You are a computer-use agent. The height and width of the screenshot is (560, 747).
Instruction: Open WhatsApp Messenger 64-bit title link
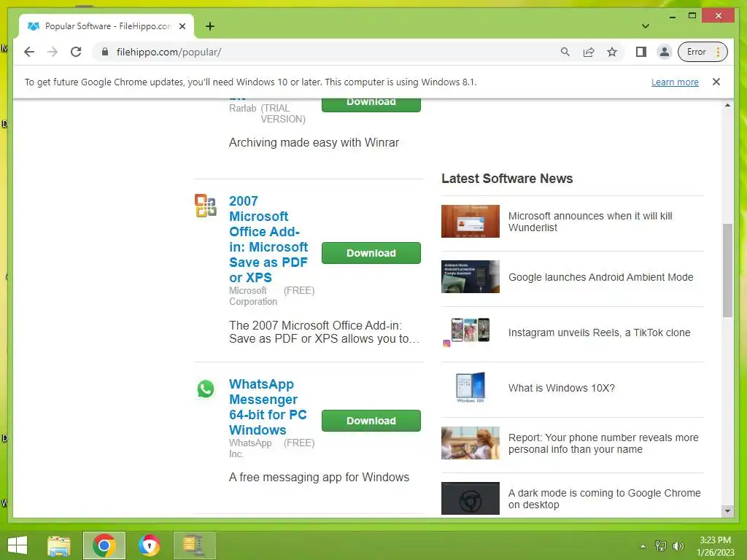click(x=268, y=407)
